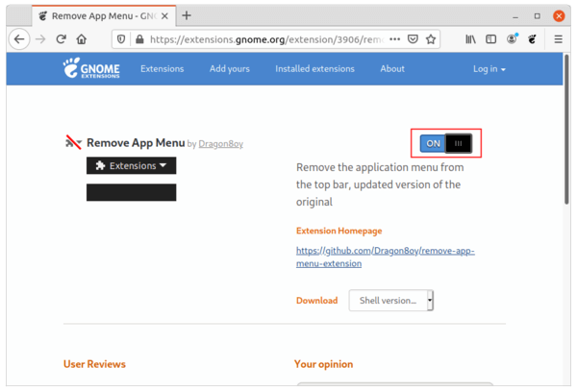Open the About page
577x392 pixels.
pyautogui.click(x=392, y=69)
